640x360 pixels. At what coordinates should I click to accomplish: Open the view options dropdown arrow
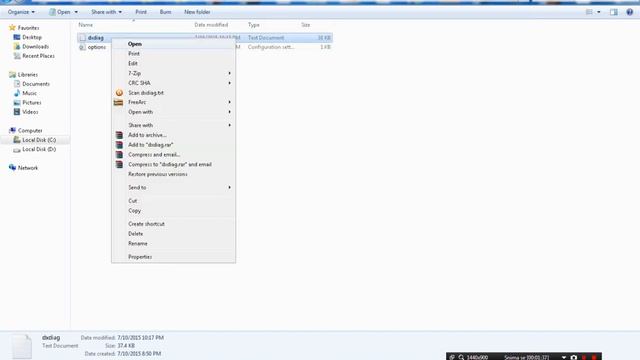click(x=599, y=12)
